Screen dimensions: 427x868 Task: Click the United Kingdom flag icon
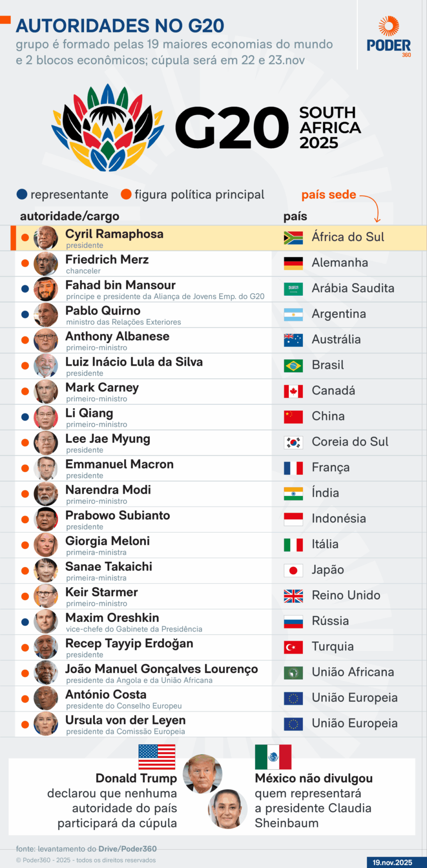tap(293, 596)
